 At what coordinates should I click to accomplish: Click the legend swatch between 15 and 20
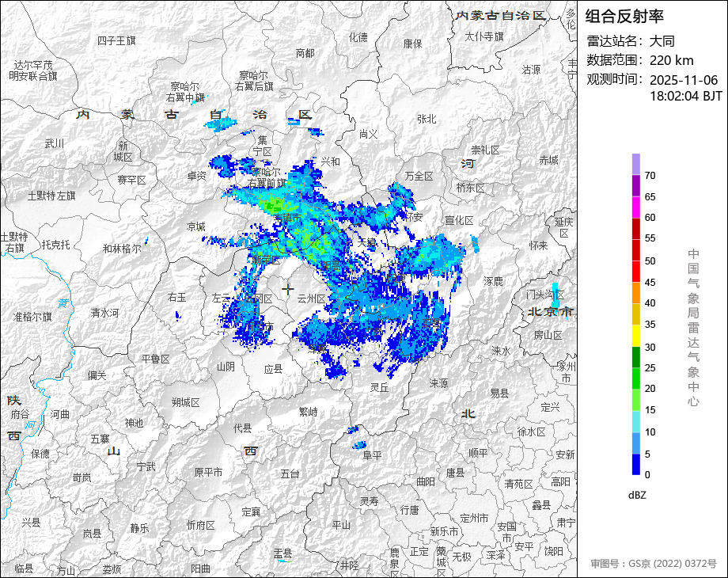(635, 400)
